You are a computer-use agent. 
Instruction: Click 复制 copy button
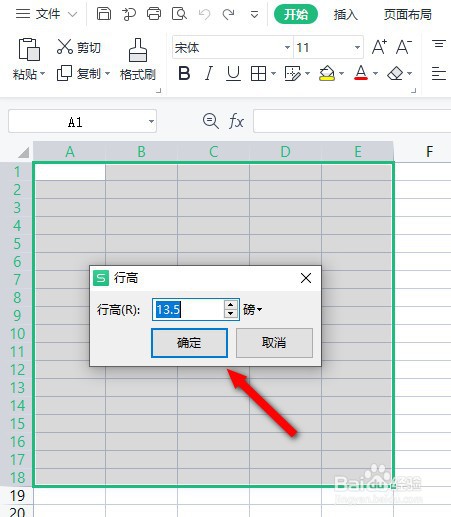click(79, 73)
